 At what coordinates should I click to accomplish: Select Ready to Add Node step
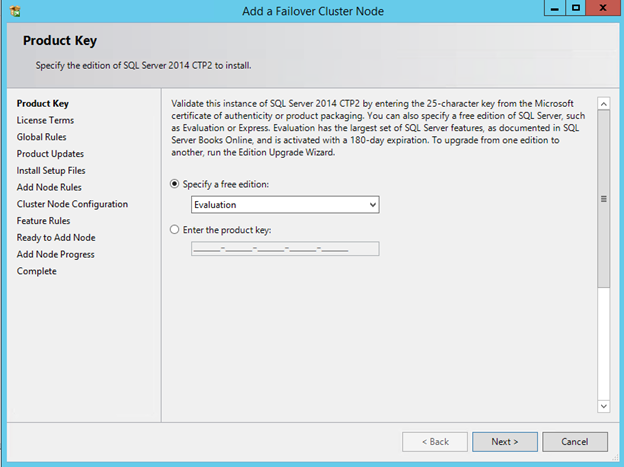(x=56, y=238)
